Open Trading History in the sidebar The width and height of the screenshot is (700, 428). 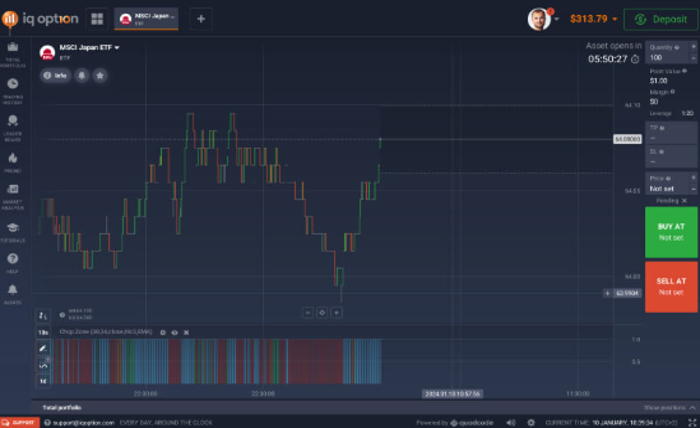point(13,91)
